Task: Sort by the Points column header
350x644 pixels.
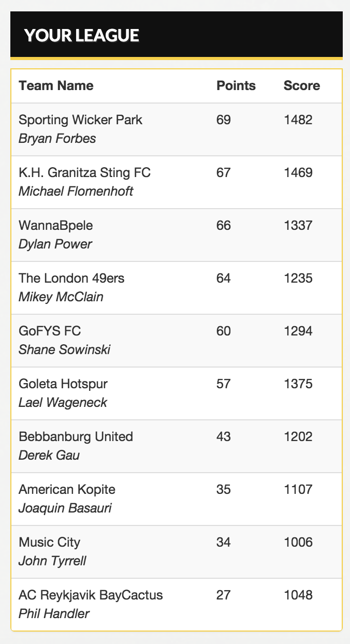Action: click(x=236, y=86)
